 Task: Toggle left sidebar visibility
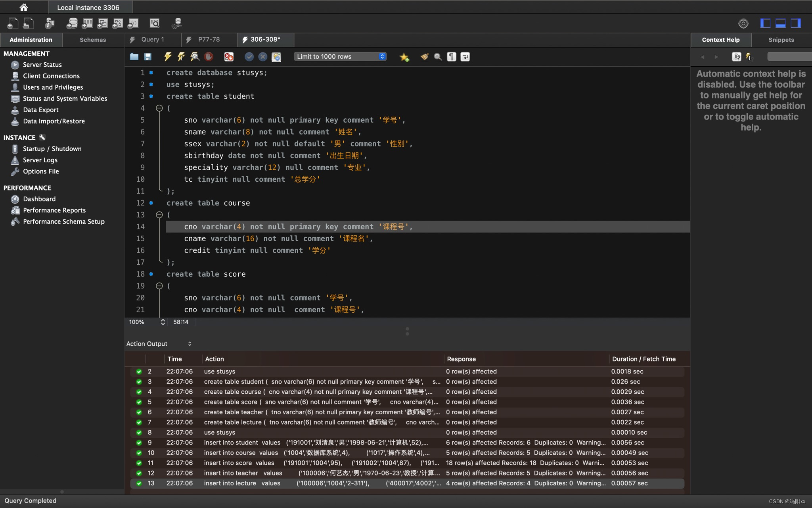coord(765,23)
